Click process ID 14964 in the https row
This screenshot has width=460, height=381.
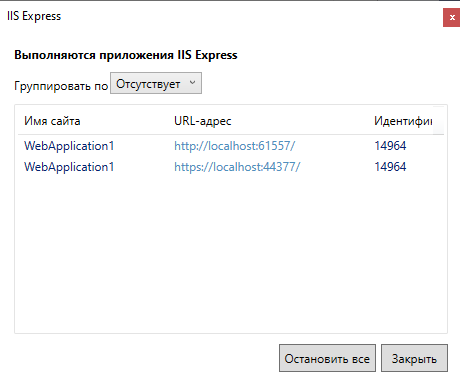click(390, 167)
